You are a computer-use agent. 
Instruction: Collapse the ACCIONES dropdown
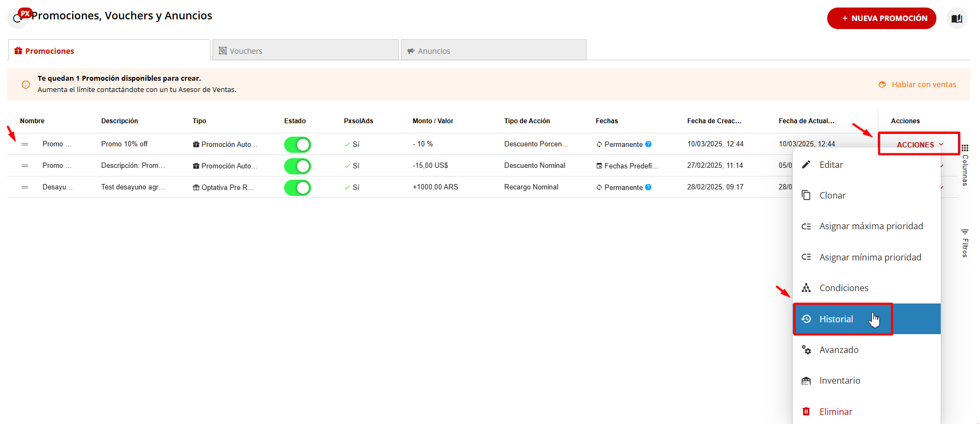(919, 144)
